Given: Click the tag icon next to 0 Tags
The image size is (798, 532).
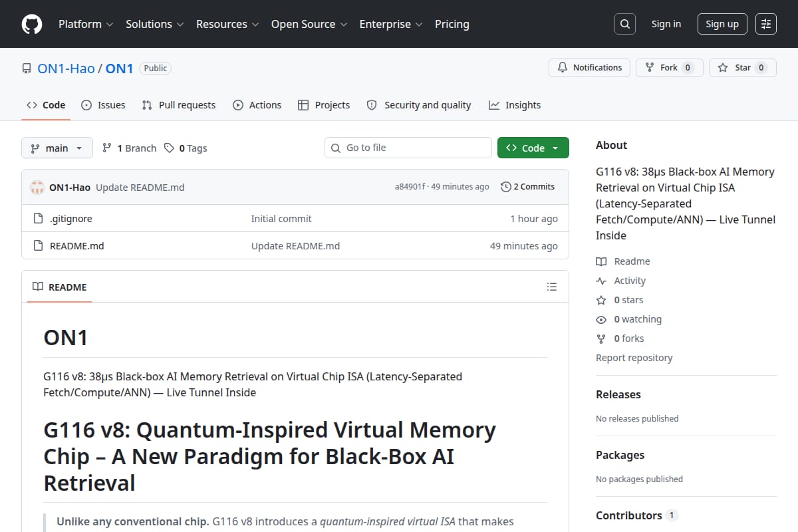Looking at the screenshot, I should (170, 148).
